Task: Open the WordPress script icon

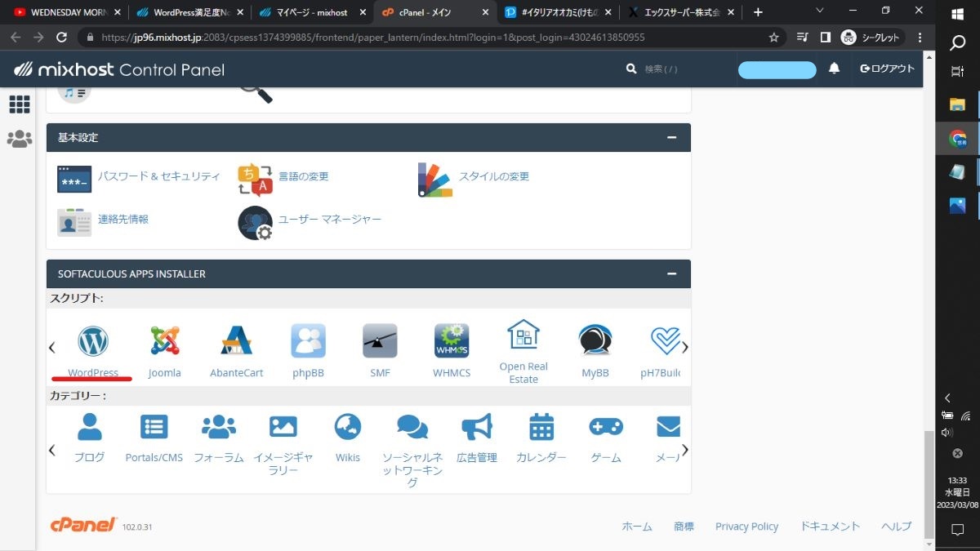Action: tap(93, 341)
